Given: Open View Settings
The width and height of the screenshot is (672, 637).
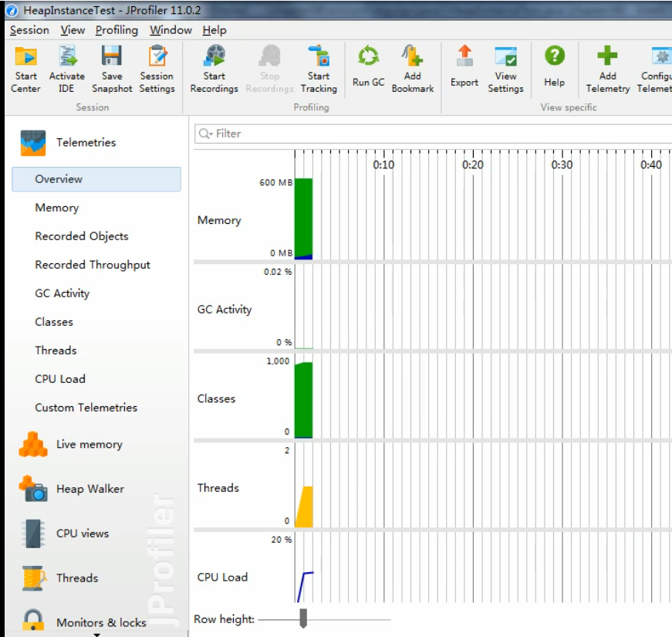Looking at the screenshot, I should coord(505,69).
